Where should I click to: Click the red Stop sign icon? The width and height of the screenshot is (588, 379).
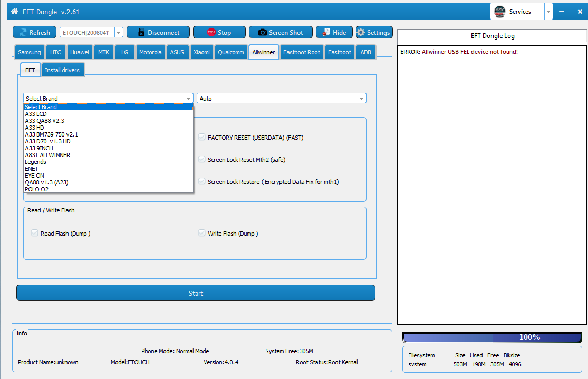tap(211, 32)
